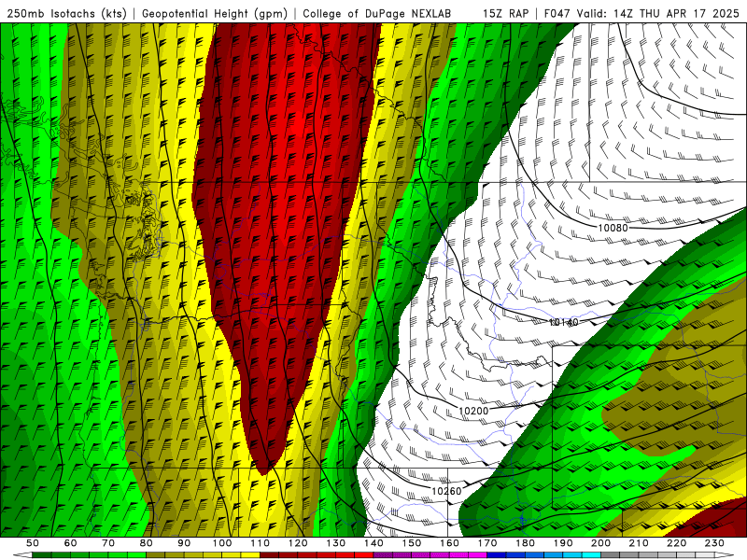
Task: Click the 10140 height contour label
Action: [x=563, y=322]
